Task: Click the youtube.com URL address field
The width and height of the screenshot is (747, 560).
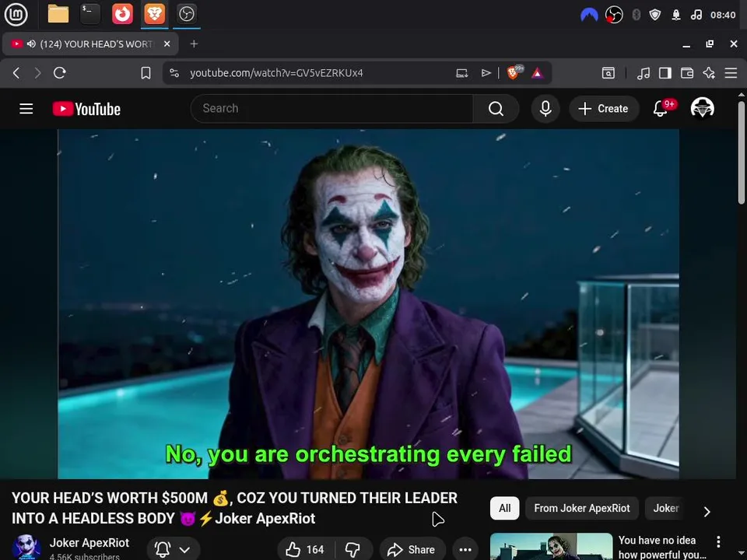Action: (276, 73)
